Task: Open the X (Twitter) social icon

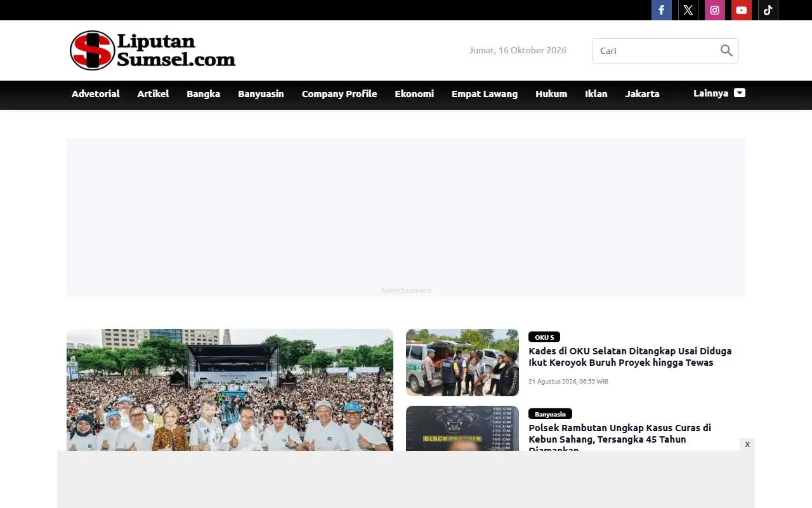Action: 688,10
